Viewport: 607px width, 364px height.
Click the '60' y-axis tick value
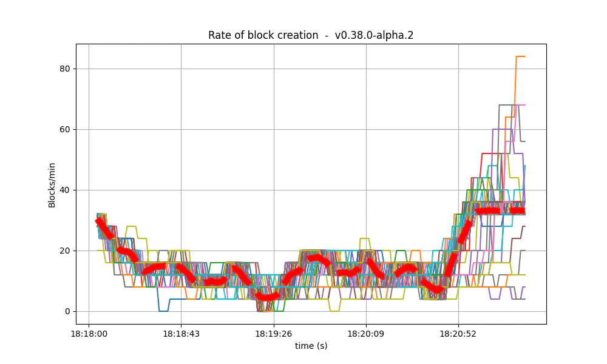(x=64, y=129)
